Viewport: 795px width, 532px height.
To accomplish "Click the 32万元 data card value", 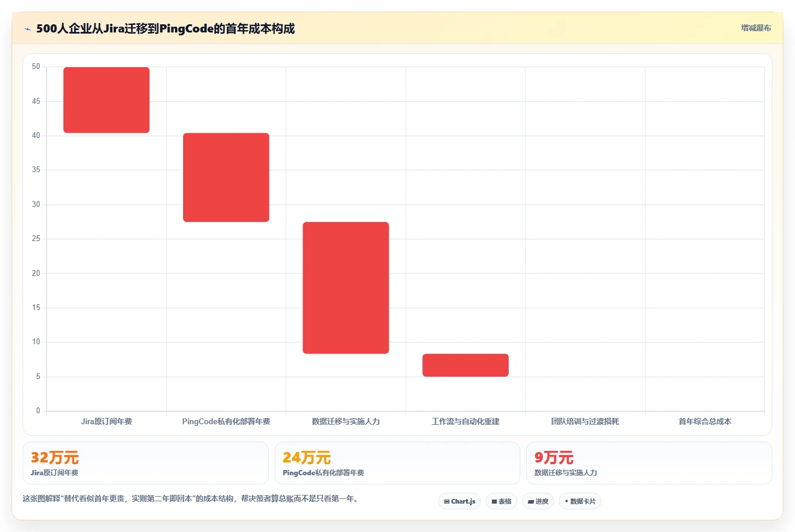I will pyautogui.click(x=54, y=458).
